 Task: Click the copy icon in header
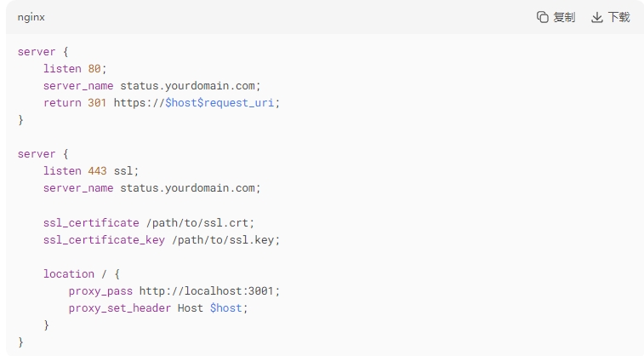click(x=543, y=17)
